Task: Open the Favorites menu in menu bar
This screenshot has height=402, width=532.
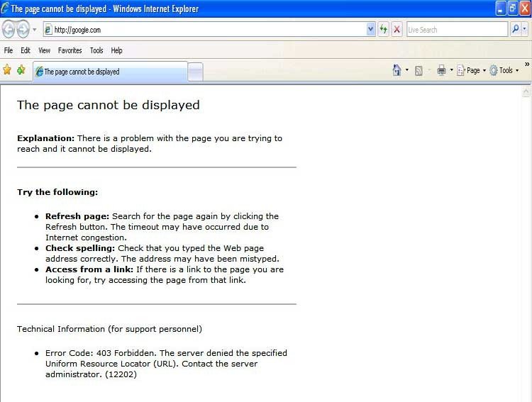Action: point(70,50)
